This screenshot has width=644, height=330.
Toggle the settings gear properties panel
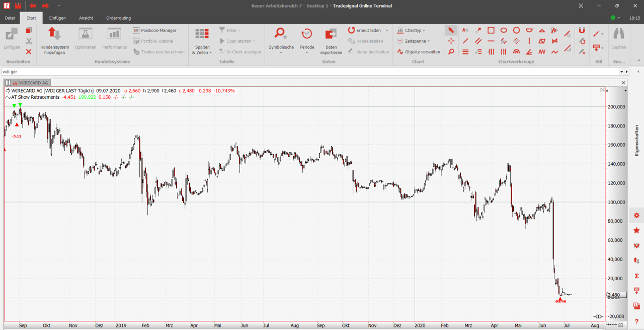[x=636, y=215]
